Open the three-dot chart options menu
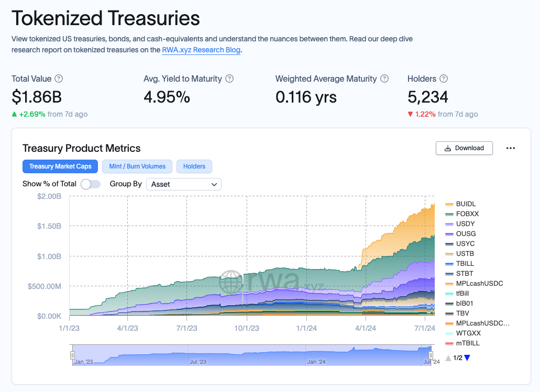This screenshot has width=540, height=392. [510, 148]
